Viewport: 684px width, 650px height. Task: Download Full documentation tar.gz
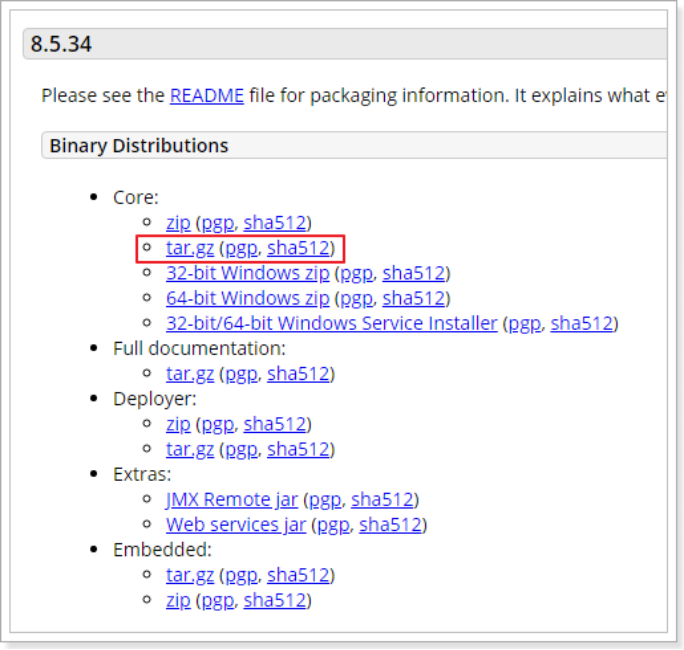[x=190, y=374]
